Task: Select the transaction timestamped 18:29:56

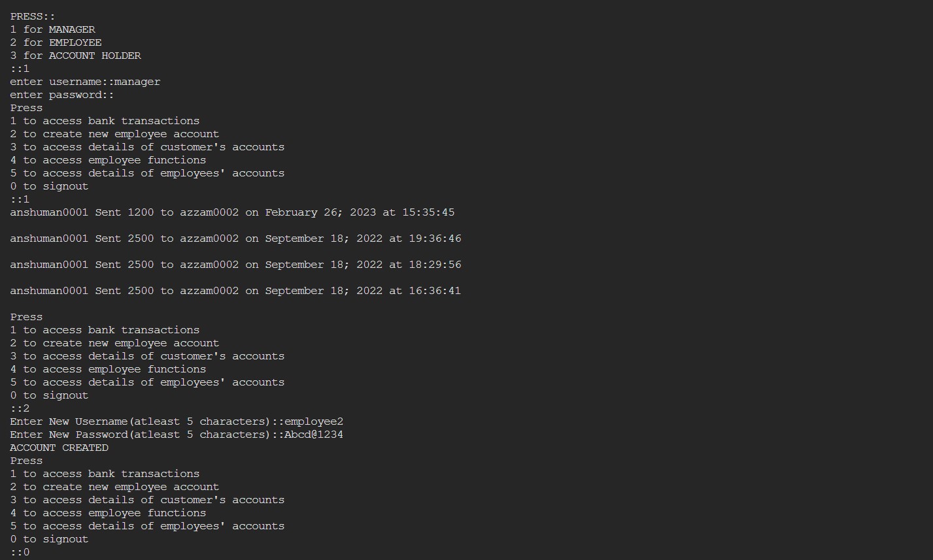Action: [235, 265]
